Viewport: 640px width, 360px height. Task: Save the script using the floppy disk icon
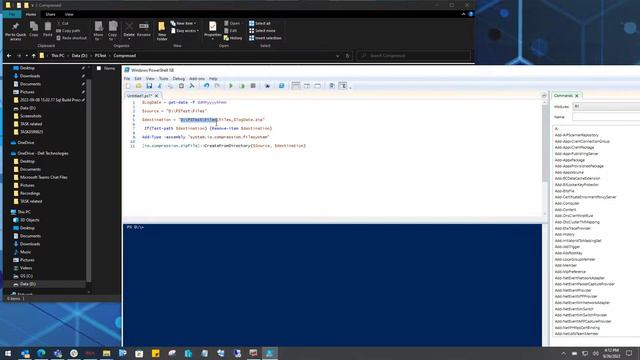click(x=149, y=86)
